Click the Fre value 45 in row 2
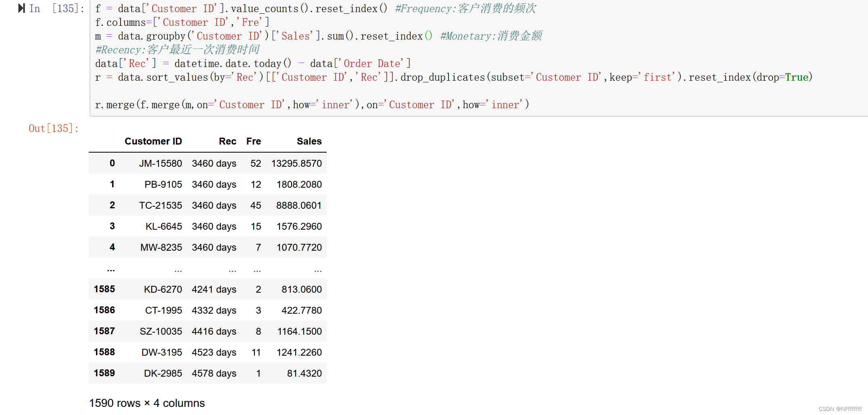The width and height of the screenshot is (868, 415). point(256,205)
